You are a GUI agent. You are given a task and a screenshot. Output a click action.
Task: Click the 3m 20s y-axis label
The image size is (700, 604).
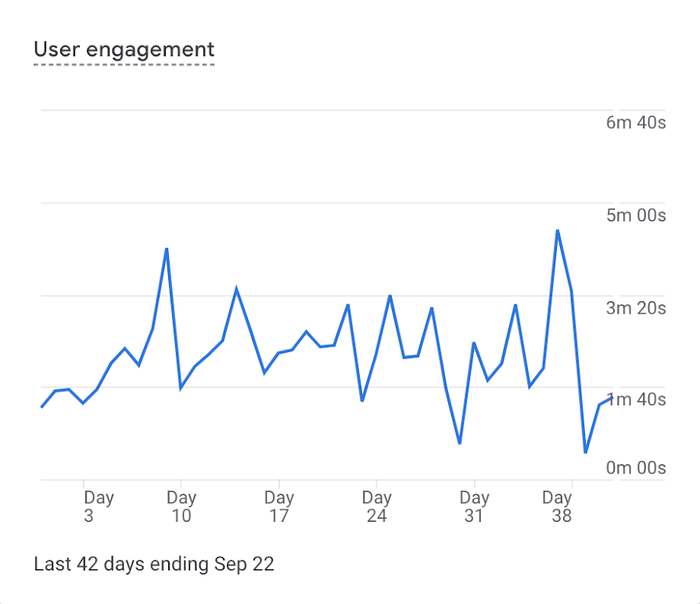coord(636,307)
